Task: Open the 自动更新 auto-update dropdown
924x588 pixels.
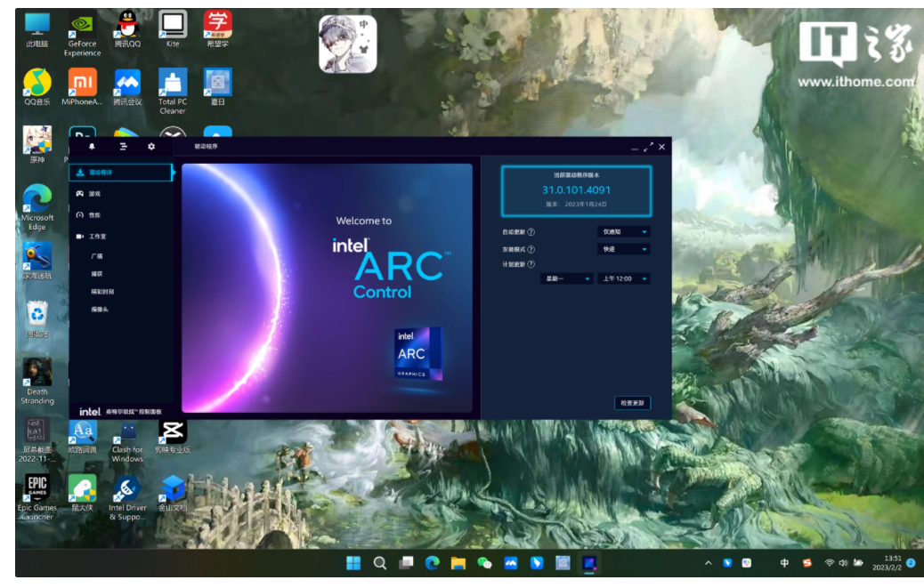Action: pyautogui.click(x=624, y=232)
